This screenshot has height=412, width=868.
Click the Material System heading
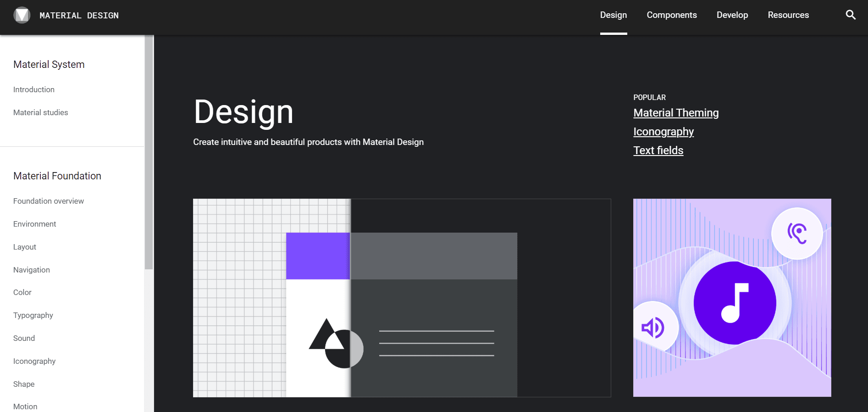(x=49, y=64)
